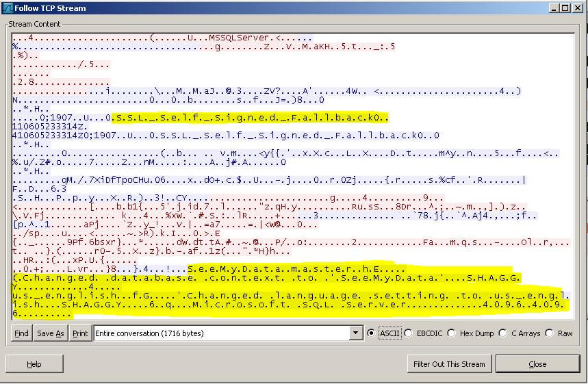The height and width of the screenshot is (384, 588).
Task: Click the F..D...6.3 line
Action: click(x=39, y=189)
